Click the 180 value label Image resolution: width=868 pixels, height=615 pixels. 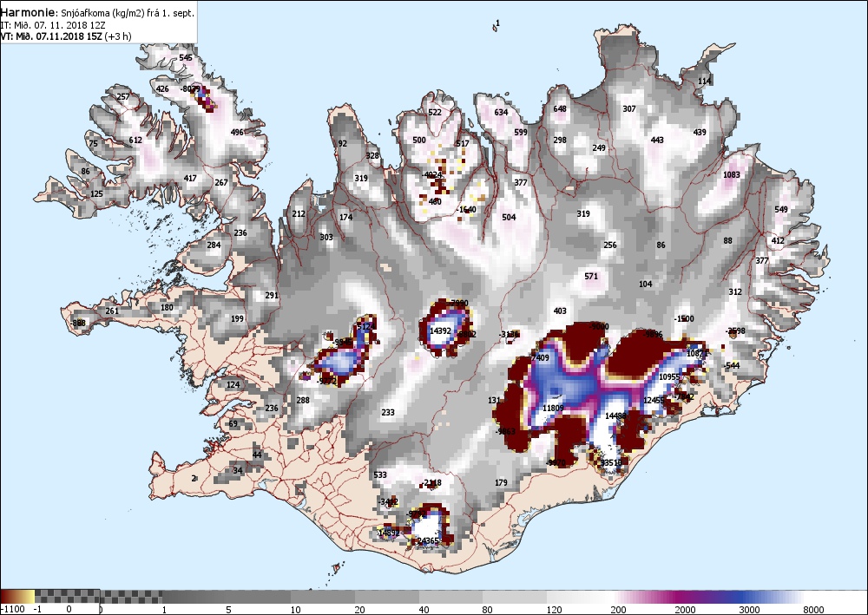click(x=167, y=307)
